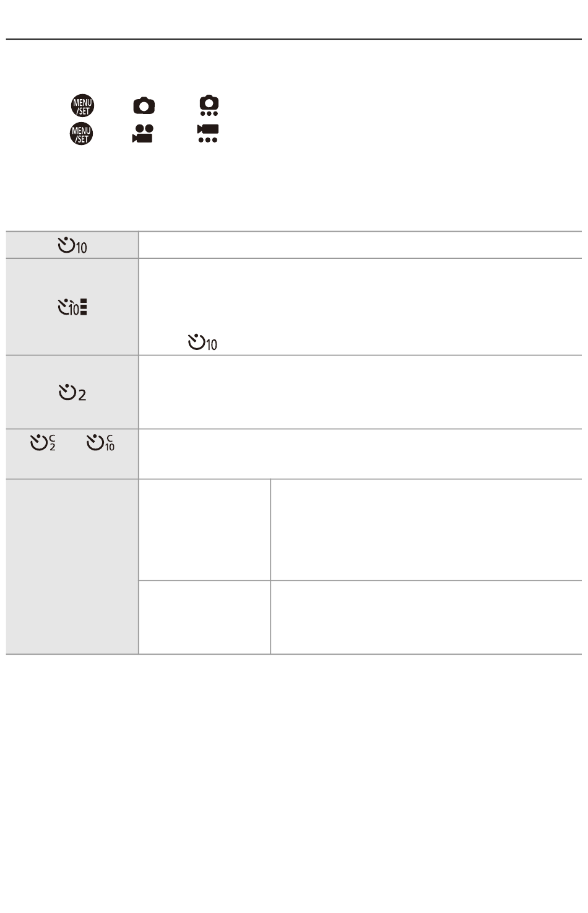
Task: Click the blank description cell beside the 2-second timer
Action: coord(360,392)
